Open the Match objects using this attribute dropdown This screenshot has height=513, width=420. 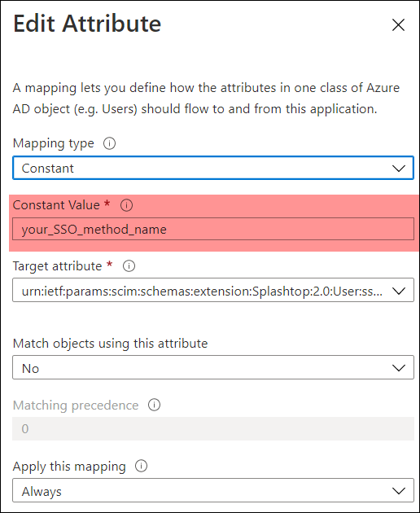[213, 368]
